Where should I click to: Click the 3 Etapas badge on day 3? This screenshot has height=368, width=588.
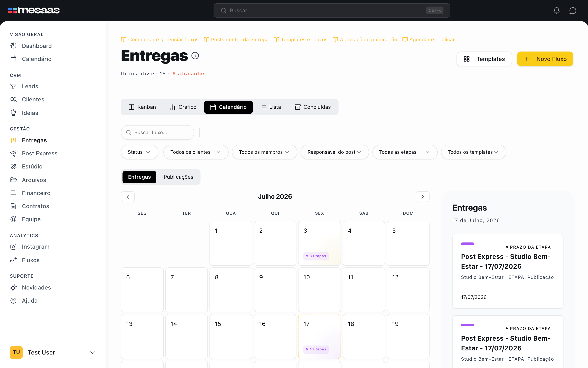coord(316,256)
